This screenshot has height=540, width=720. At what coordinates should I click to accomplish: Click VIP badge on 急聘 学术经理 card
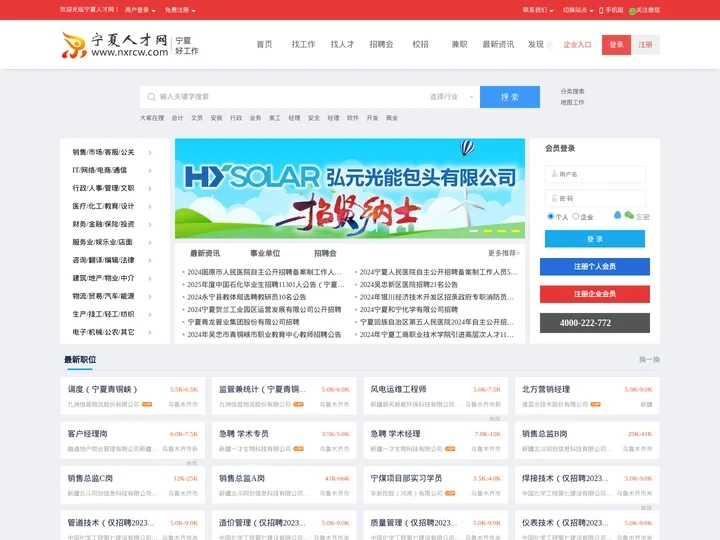[x=450, y=449]
